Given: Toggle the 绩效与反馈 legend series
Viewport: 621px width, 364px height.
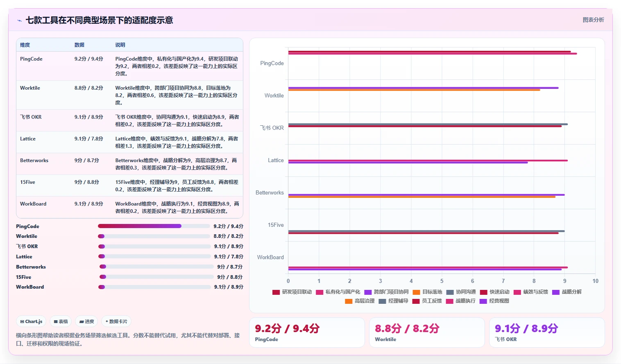Looking at the screenshot, I should coord(530,292).
